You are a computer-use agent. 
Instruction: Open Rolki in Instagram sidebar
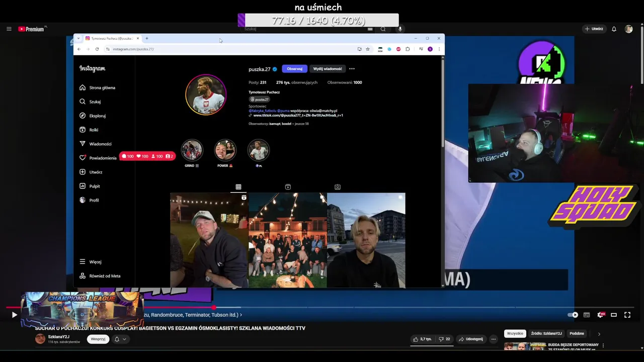click(x=89, y=130)
